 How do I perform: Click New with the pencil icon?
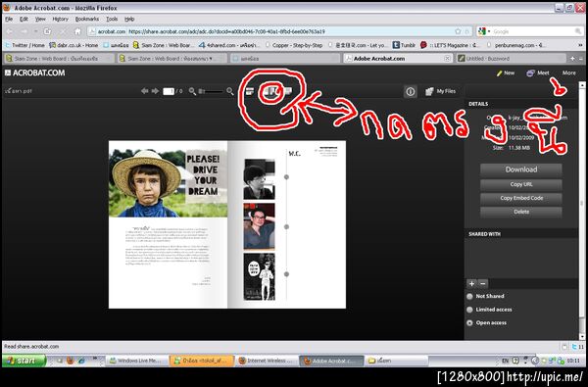(x=505, y=73)
